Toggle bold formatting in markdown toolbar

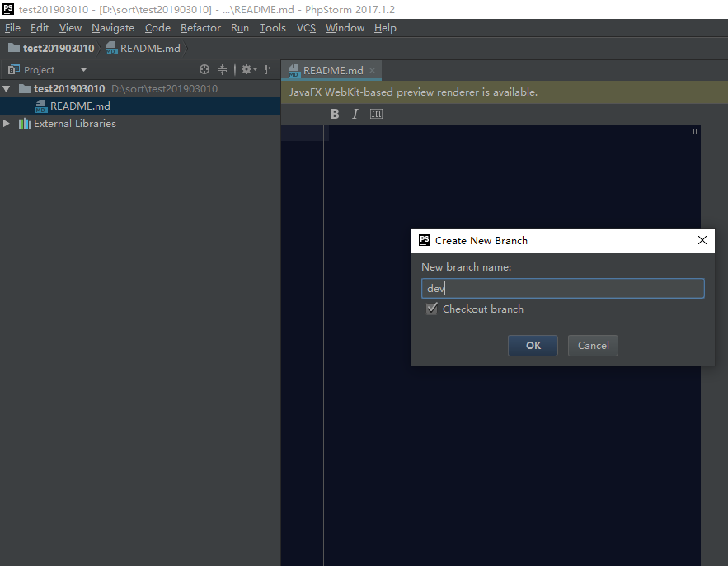[x=335, y=114]
